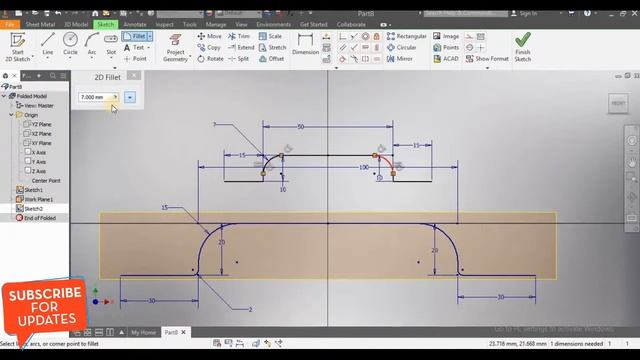Select the Mirror tool

click(400, 59)
